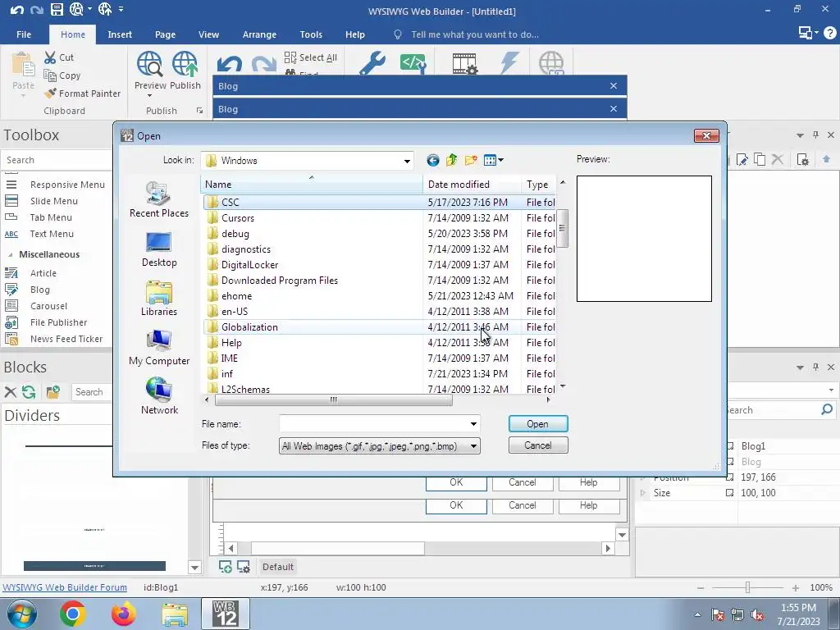Open the Publish group dialog launcher
The width and height of the screenshot is (840, 630).
(200, 111)
